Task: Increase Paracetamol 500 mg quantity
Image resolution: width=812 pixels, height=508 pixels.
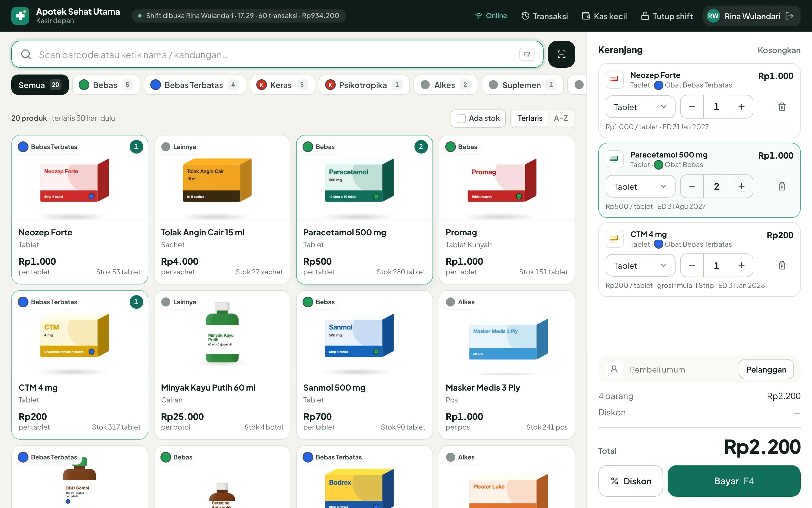Action: tap(741, 187)
